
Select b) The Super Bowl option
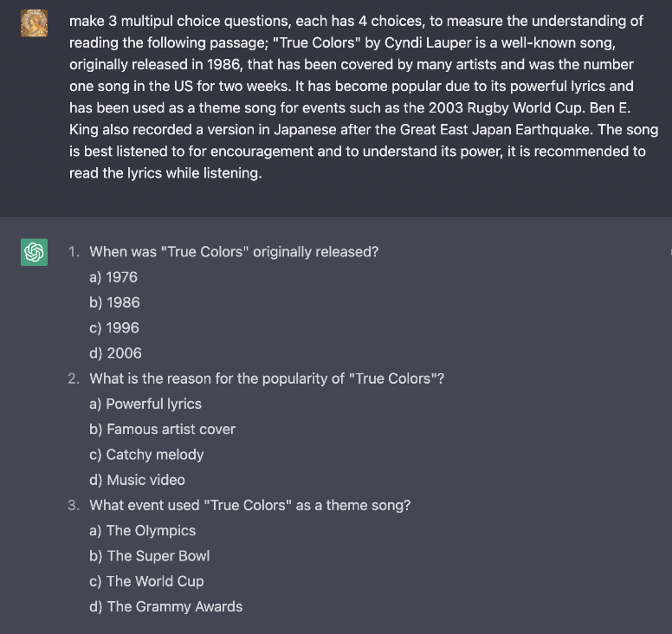tap(150, 556)
